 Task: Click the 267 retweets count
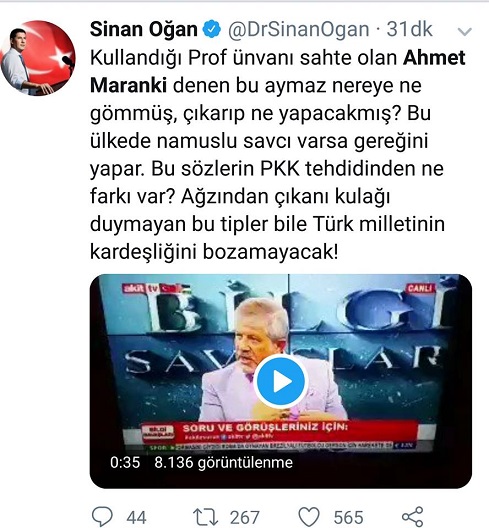(244, 518)
